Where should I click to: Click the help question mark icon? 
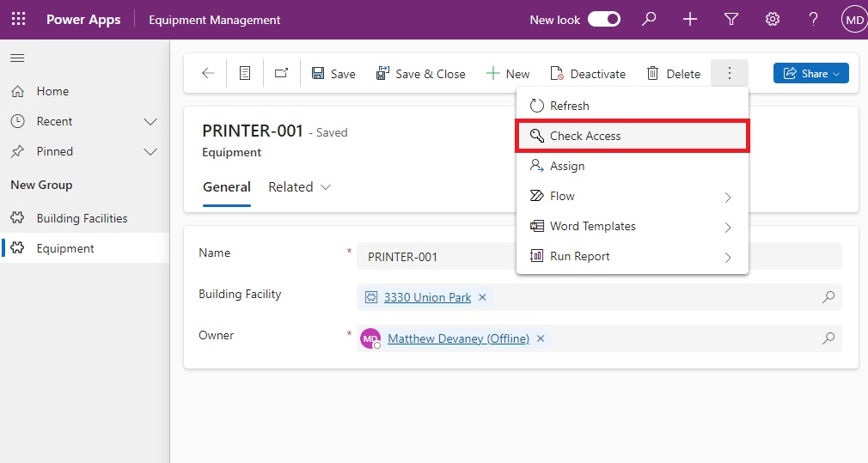click(x=813, y=20)
